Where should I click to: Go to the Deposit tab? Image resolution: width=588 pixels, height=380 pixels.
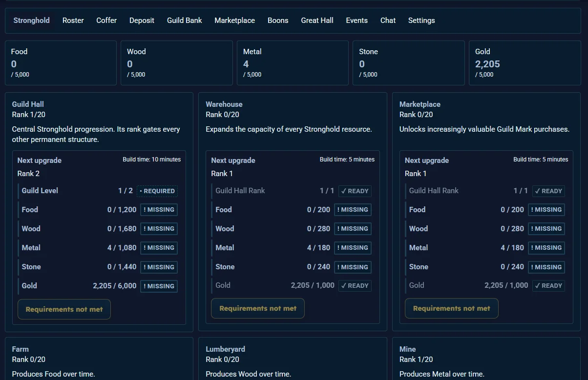coord(142,20)
